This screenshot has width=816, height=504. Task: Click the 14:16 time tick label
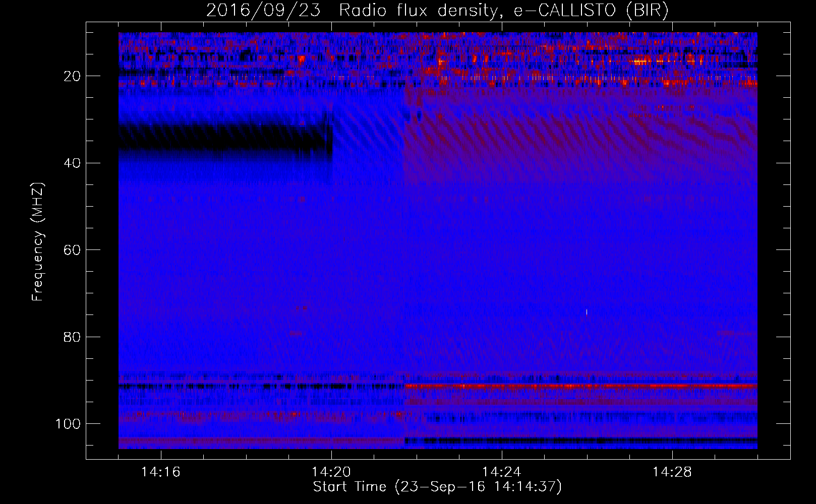tap(161, 472)
